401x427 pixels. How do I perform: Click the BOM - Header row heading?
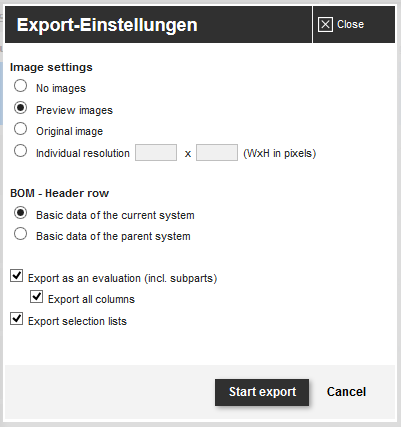click(60, 193)
